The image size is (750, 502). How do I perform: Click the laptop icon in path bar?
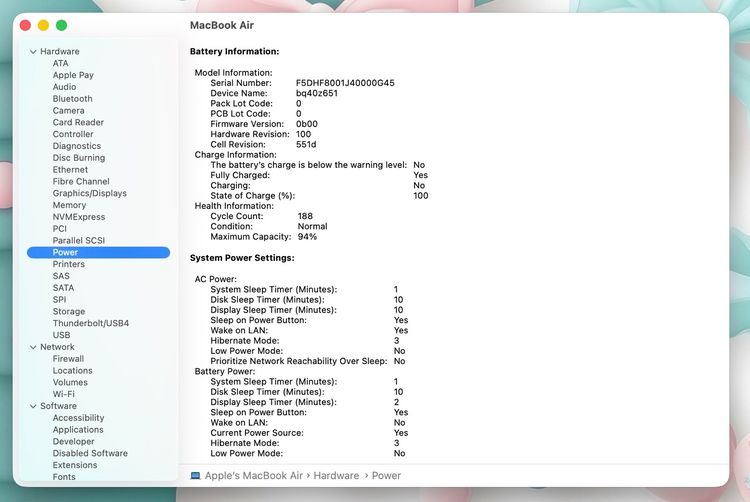coord(195,476)
